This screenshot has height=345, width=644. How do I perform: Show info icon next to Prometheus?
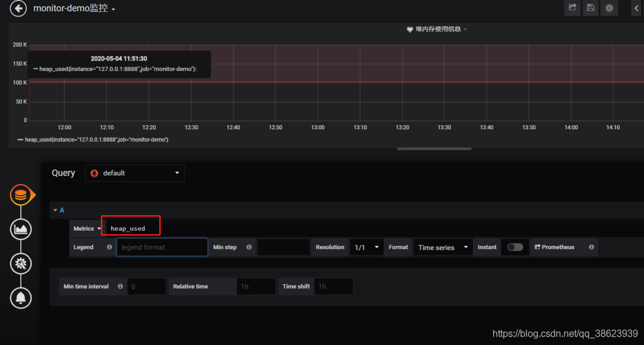(x=592, y=247)
